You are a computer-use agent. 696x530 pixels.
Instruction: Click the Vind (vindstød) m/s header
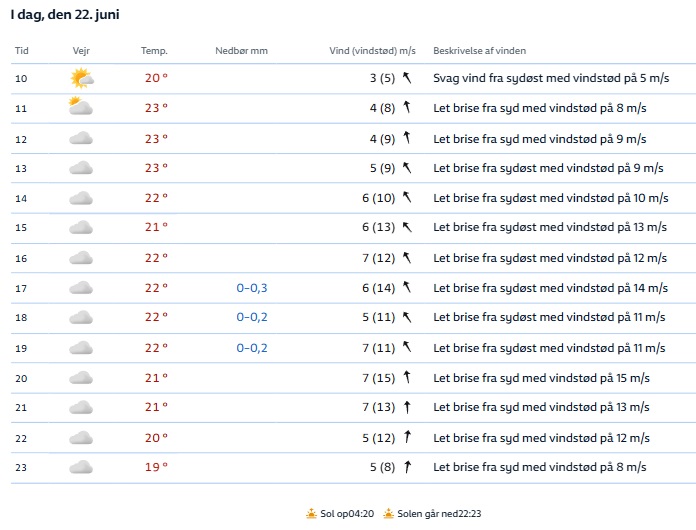coord(372,50)
